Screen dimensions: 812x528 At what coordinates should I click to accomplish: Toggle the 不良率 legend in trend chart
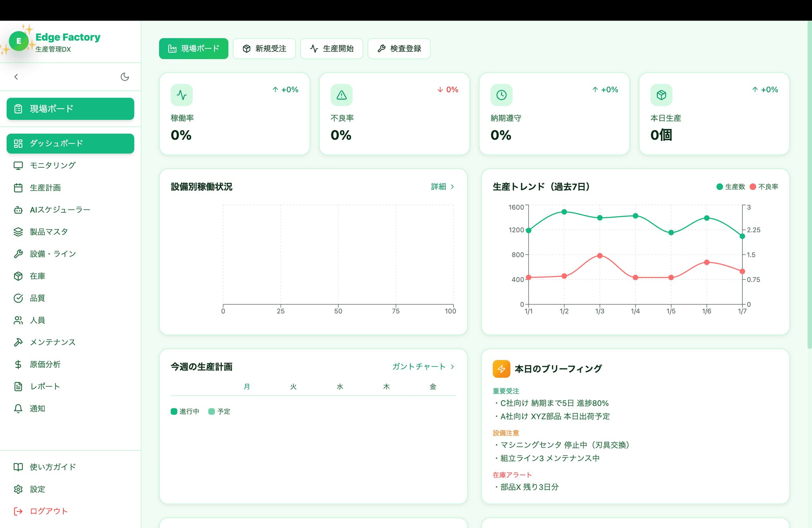(763, 186)
